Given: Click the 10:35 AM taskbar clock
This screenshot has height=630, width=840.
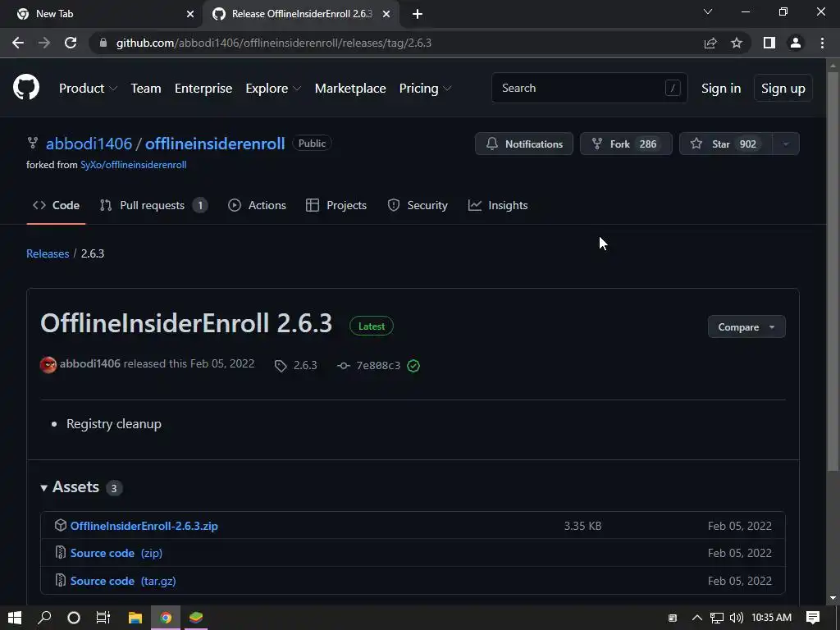Looking at the screenshot, I should coord(771,618).
